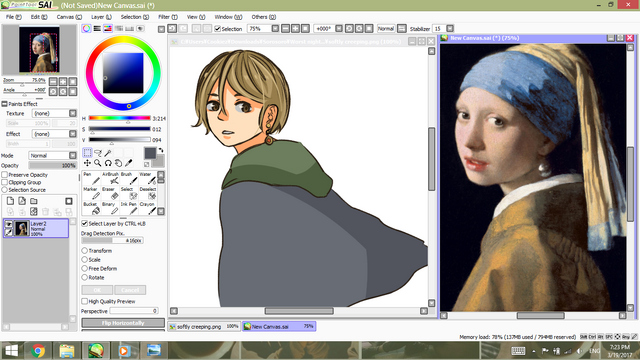Open Chrome from the taskbar
This screenshot has width=640, height=360.
click(38, 351)
